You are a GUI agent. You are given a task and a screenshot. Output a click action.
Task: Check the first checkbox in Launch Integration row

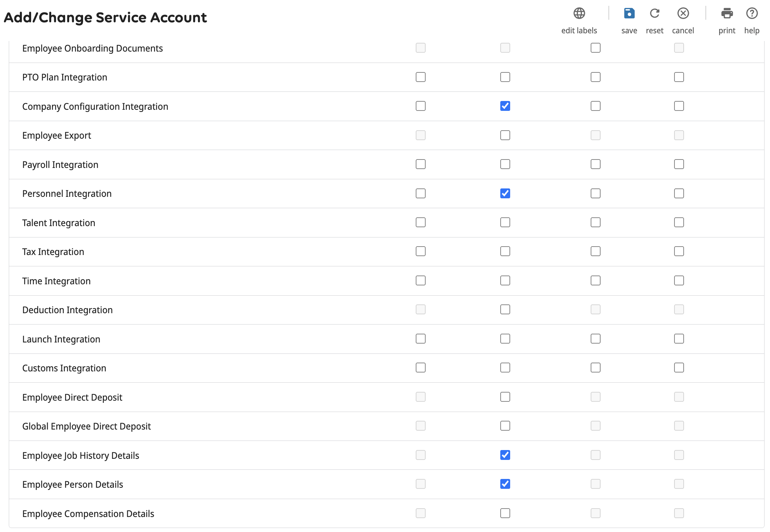pos(420,339)
